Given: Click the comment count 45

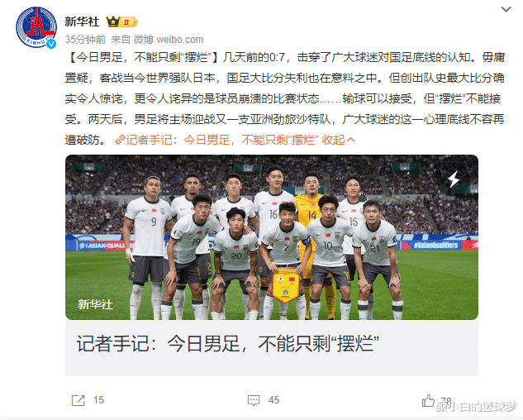Looking at the screenshot, I should [273, 400].
